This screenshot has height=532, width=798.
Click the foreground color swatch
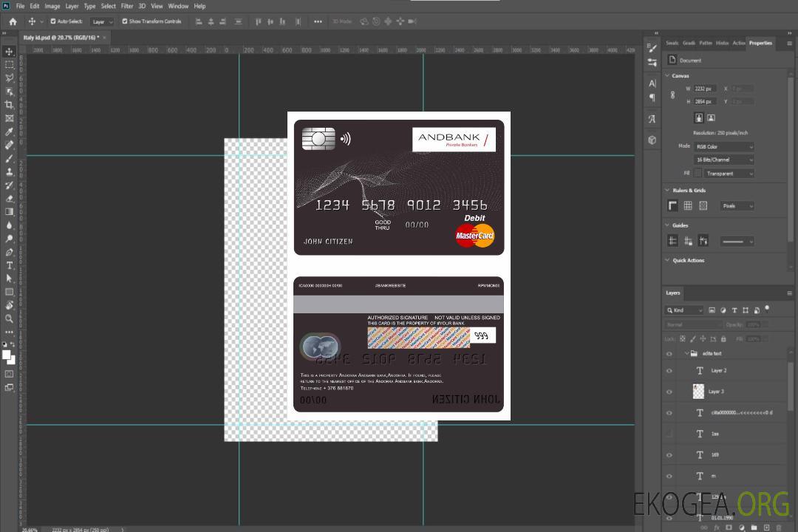7,355
